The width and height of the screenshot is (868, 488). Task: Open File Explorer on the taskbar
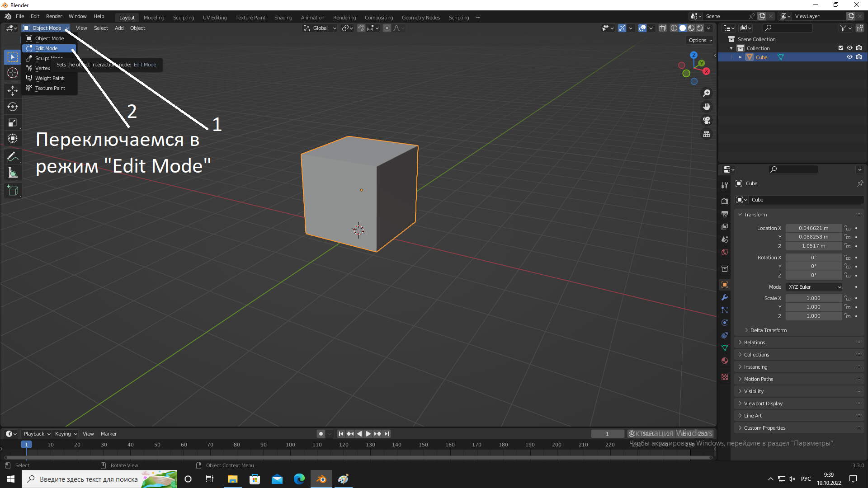click(x=232, y=479)
